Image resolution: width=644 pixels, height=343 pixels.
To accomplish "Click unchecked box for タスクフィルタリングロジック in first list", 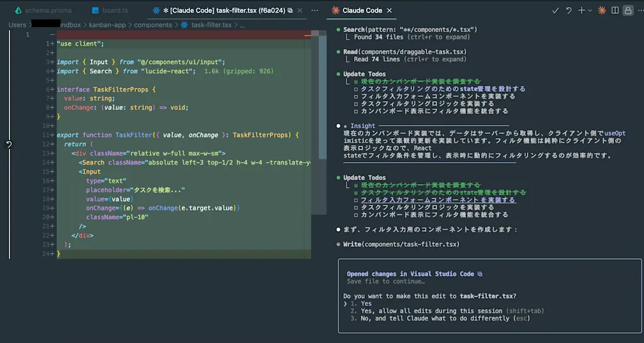I will [356, 104].
